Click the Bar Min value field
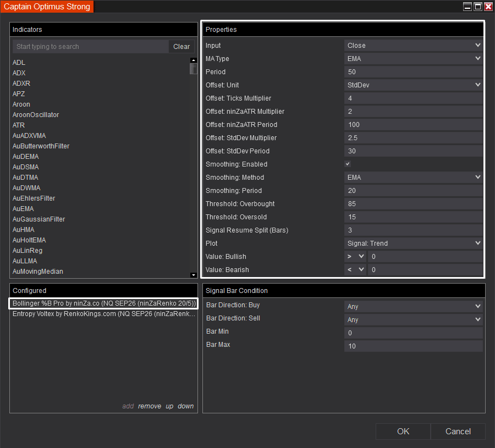Viewport: 495px width, 448px height. click(413, 333)
